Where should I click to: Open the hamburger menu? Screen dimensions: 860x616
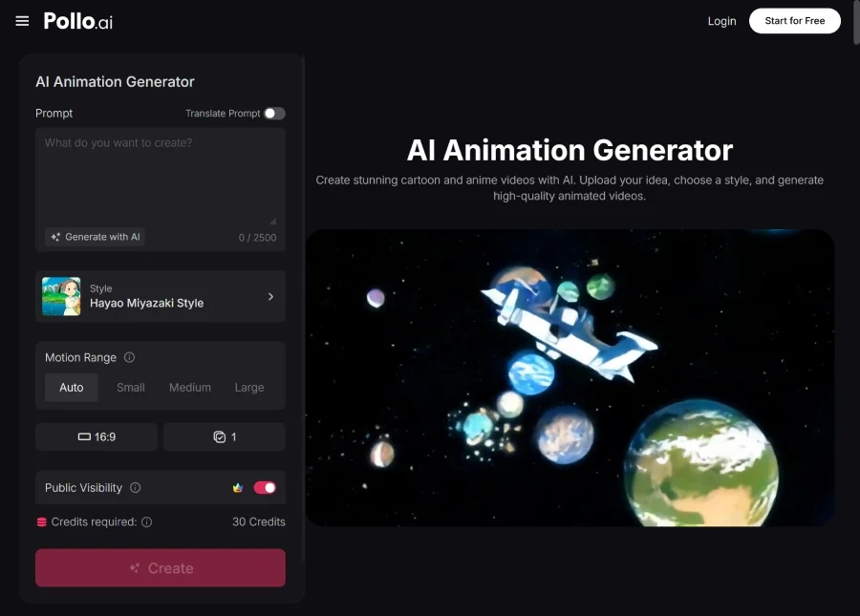(22, 21)
